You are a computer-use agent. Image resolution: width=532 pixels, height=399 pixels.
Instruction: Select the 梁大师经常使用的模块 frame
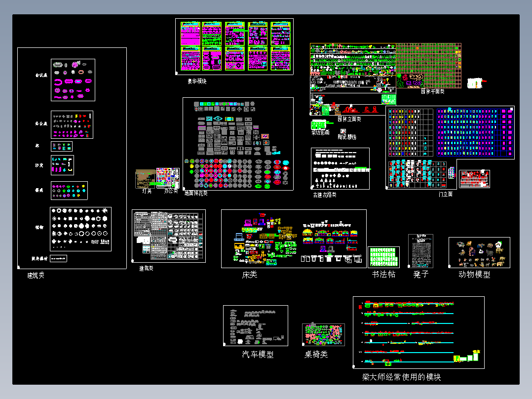click(418, 332)
